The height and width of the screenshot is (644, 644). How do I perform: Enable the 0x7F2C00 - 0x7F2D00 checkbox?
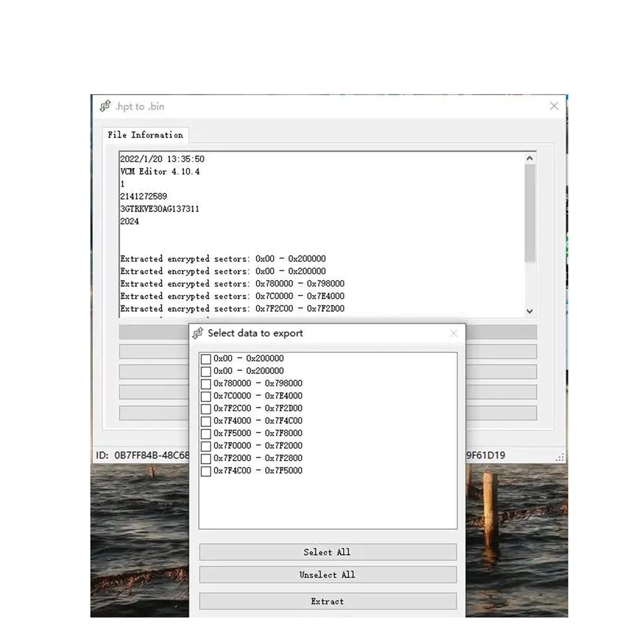[x=206, y=409]
